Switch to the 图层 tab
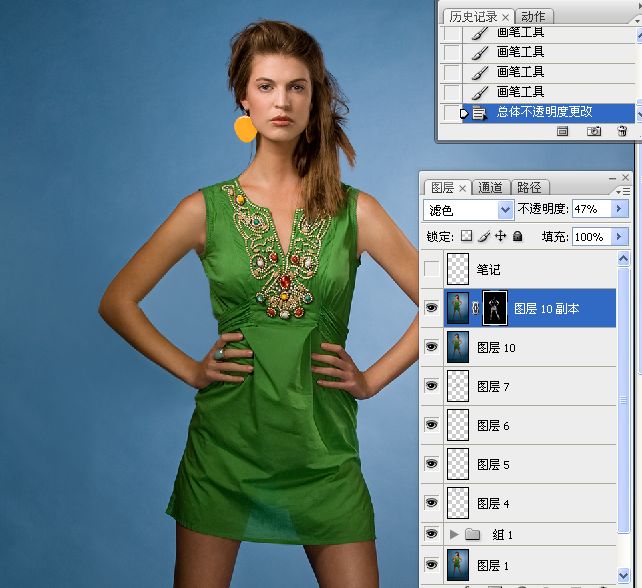 442,188
